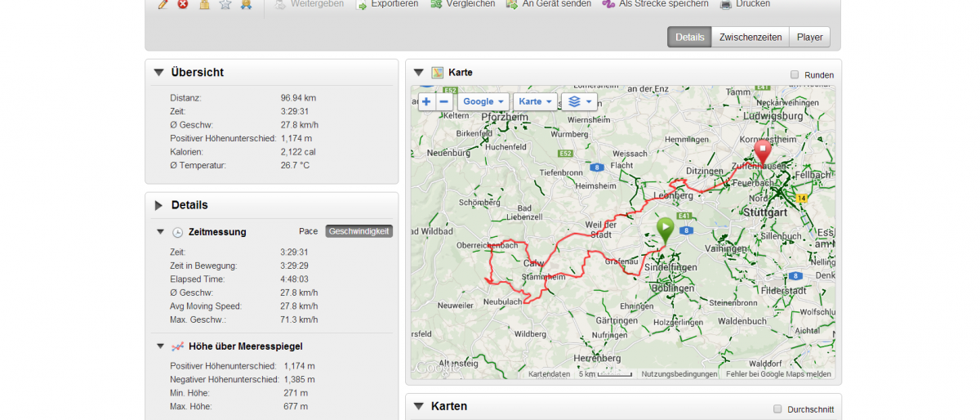Image resolution: width=980 pixels, height=420 pixels.
Task: Open the Google map provider dropdown
Action: [483, 102]
